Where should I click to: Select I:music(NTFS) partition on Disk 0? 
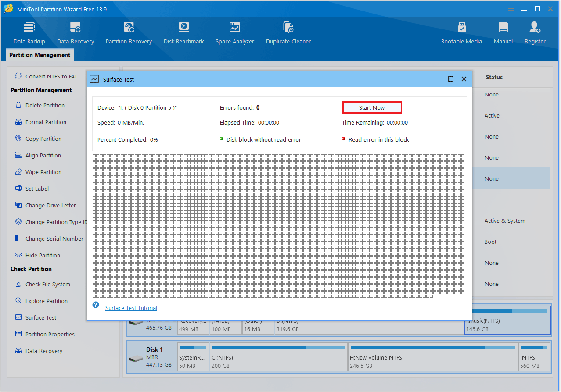click(x=507, y=320)
